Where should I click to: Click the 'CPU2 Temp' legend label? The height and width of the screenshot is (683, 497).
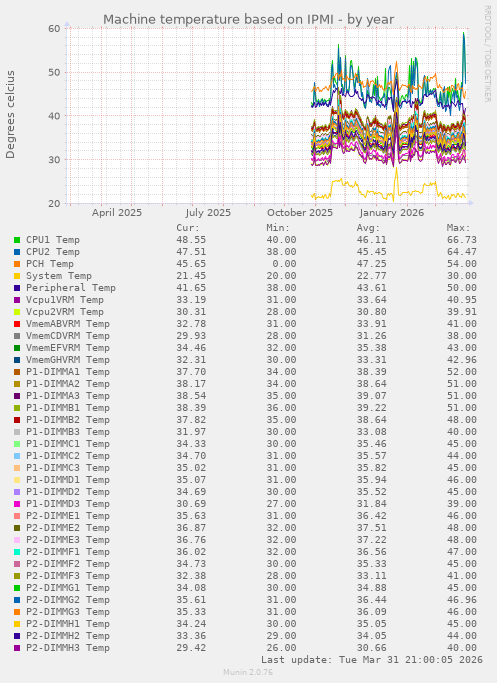pyautogui.click(x=53, y=252)
